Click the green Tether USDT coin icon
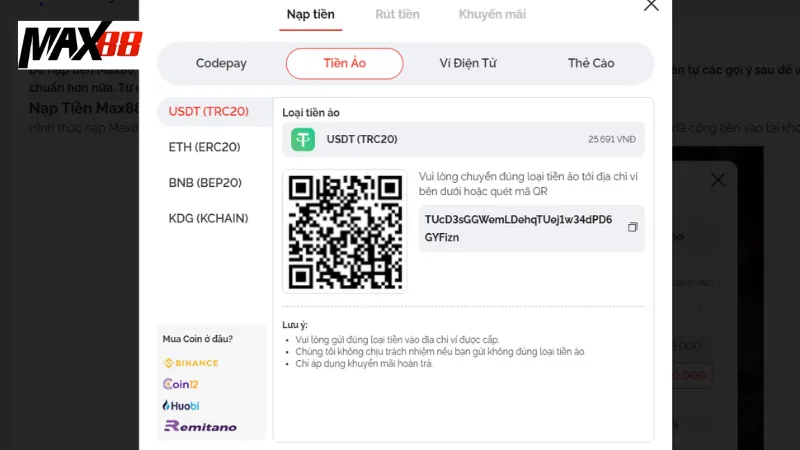Viewport: 800px width, 450px height. point(303,139)
